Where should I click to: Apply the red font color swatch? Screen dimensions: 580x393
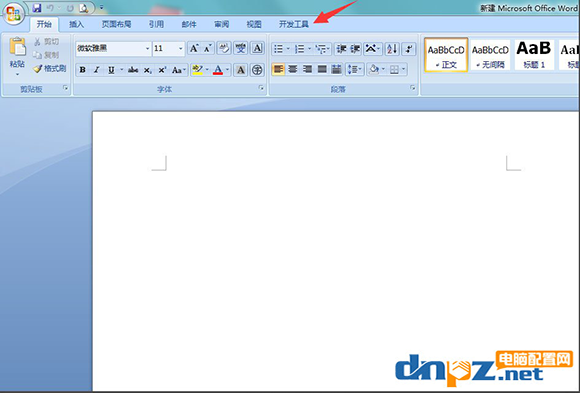pyautogui.click(x=218, y=70)
